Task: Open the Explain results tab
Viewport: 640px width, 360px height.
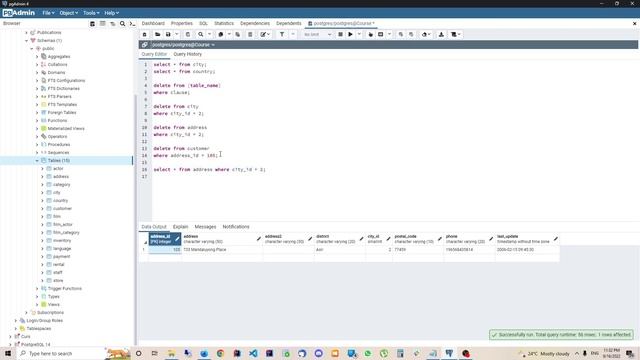Action: coord(180,227)
